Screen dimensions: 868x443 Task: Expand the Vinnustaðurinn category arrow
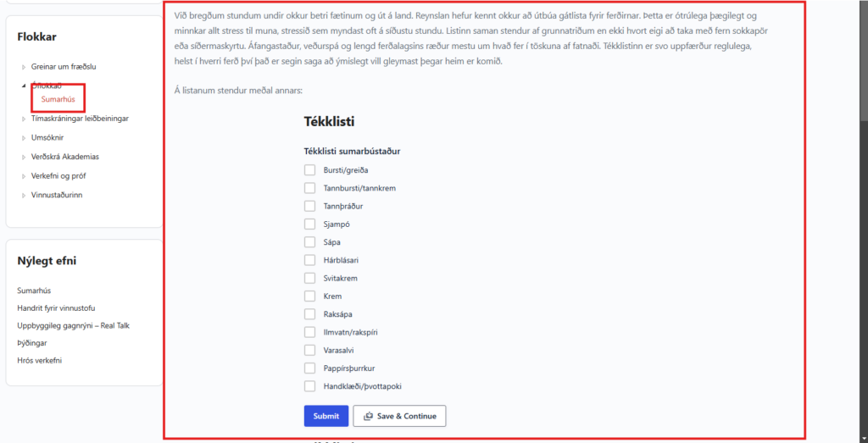pos(24,196)
